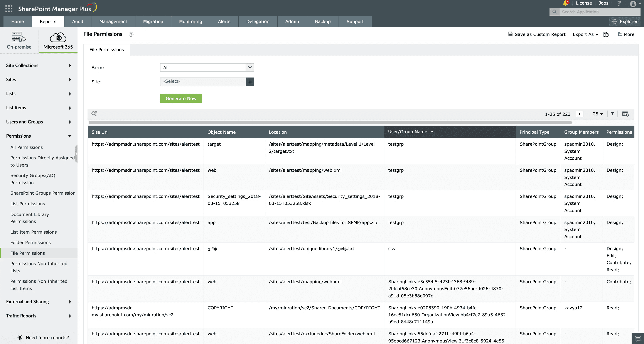
Task: Click the schedule report clock icon
Action: pos(606,34)
